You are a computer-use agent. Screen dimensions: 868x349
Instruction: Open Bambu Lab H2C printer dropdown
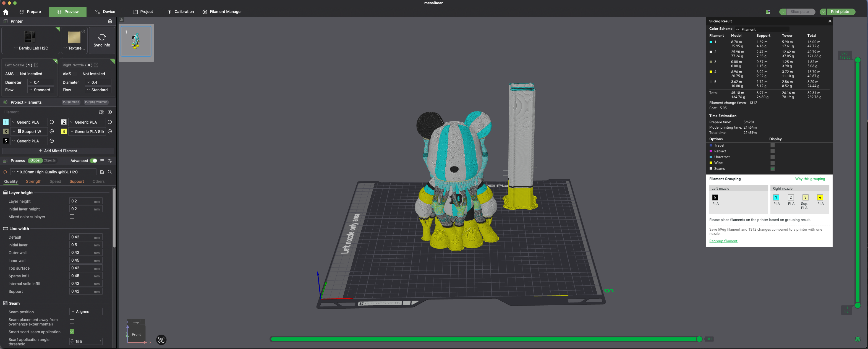pyautogui.click(x=31, y=48)
